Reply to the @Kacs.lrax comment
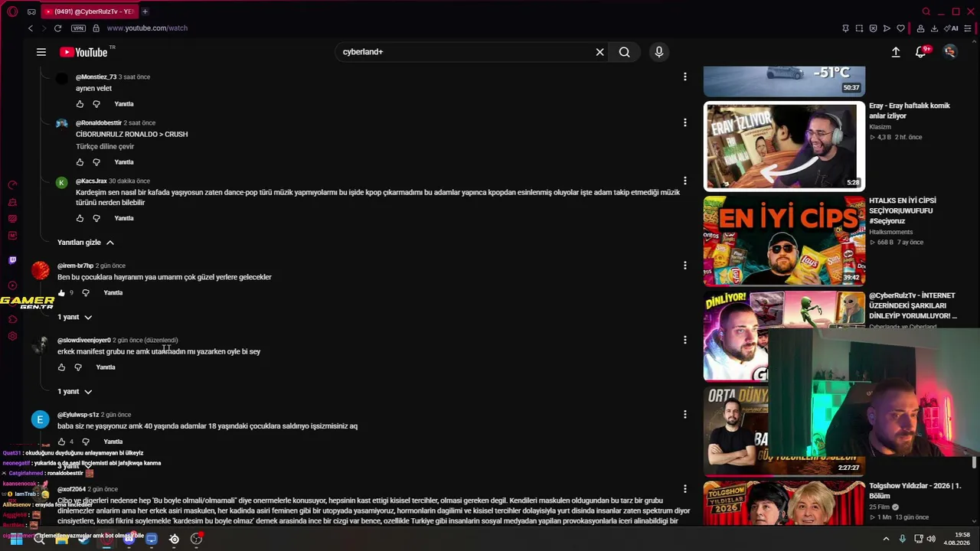Screen dimensions: 980x551 tap(124, 218)
